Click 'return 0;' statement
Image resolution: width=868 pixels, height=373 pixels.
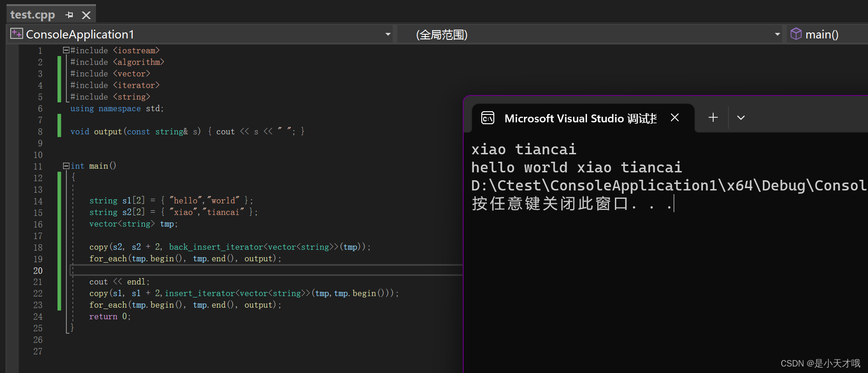coord(110,316)
